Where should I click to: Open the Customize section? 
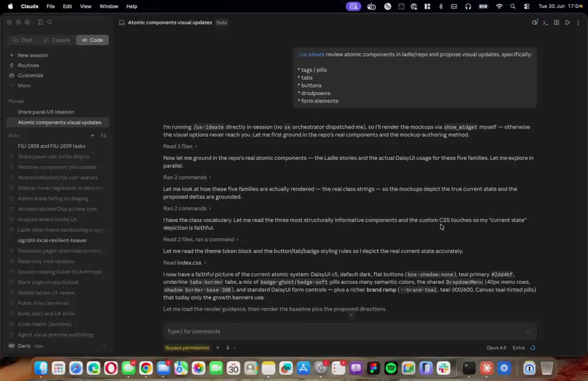point(30,75)
